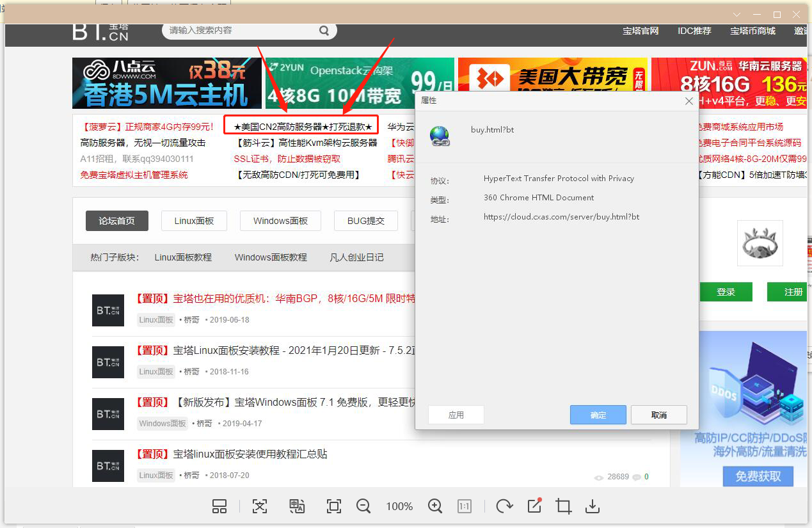Open the Linux面板教程 sub-forum link
The width and height of the screenshot is (812, 528).
pos(183,257)
